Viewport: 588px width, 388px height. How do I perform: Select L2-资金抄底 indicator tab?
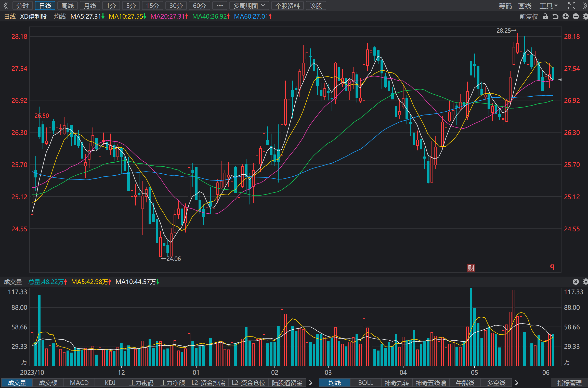pyautogui.click(x=208, y=383)
